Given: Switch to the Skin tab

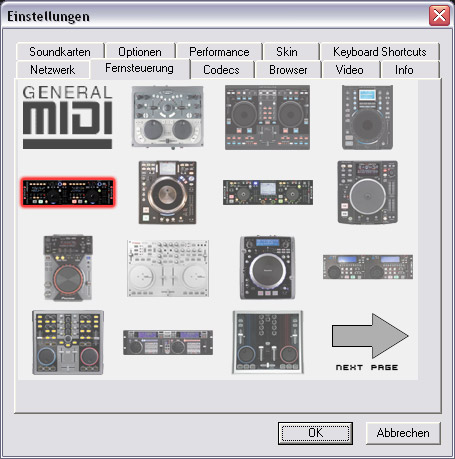Looking at the screenshot, I should click(287, 52).
